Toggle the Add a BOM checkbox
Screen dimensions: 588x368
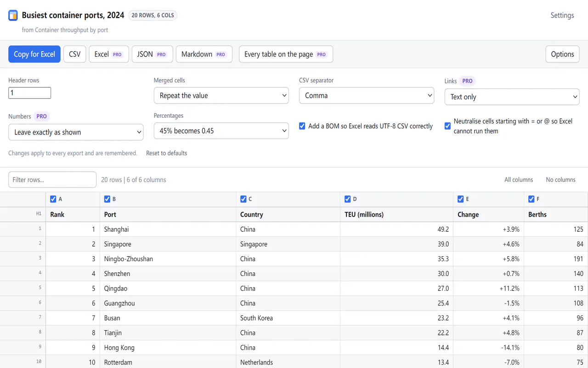(x=302, y=126)
